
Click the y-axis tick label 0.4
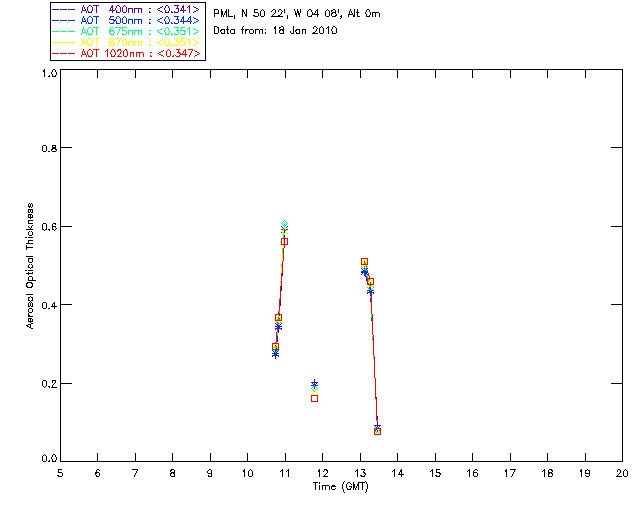[49, 305]
